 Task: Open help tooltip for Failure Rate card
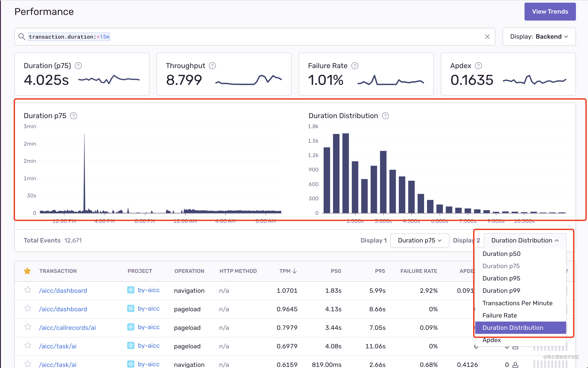(x=355, y=66)
